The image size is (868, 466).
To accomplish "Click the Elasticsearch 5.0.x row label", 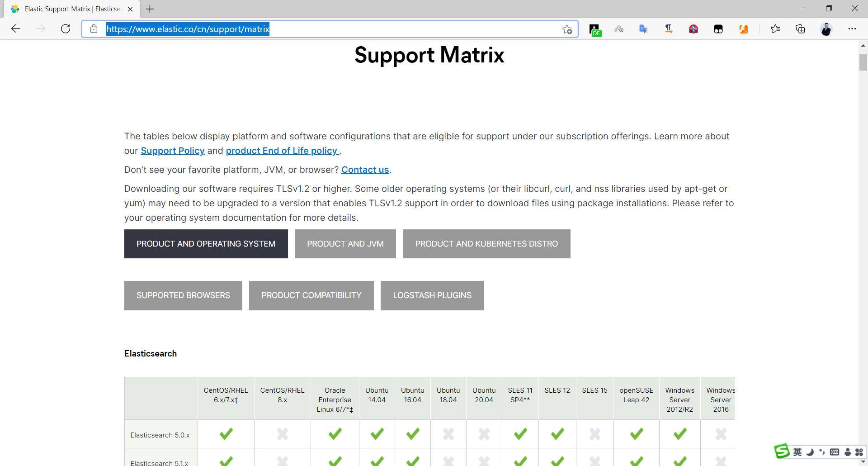I will coord(160,435).
